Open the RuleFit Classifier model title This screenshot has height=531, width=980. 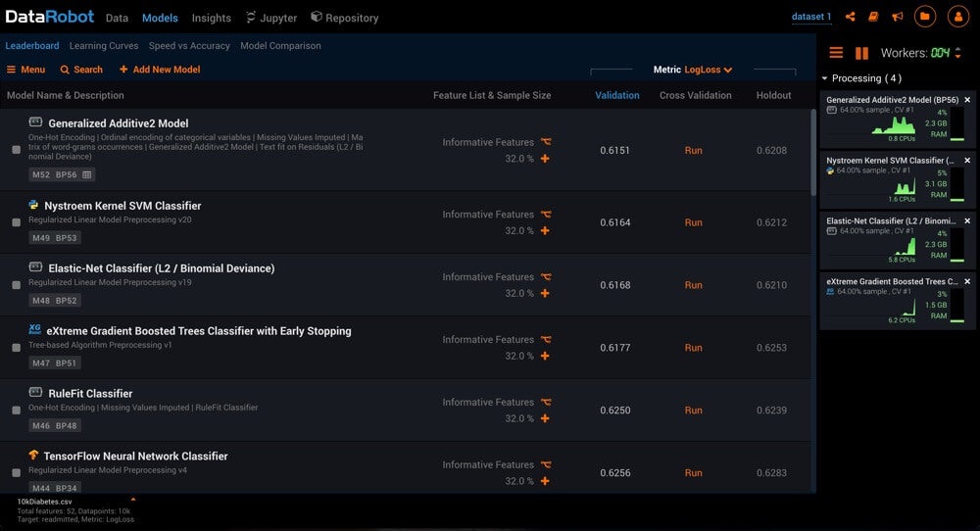(90, 394)
